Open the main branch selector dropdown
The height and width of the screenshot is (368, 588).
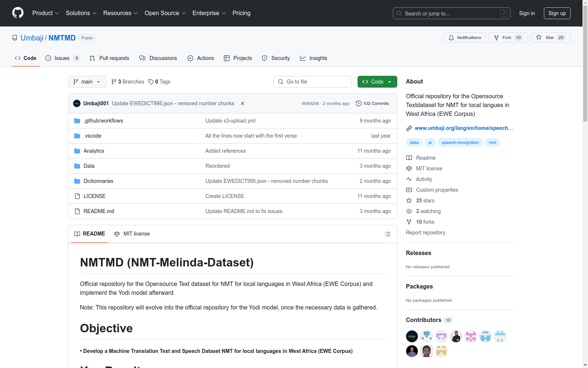(87, 82)
